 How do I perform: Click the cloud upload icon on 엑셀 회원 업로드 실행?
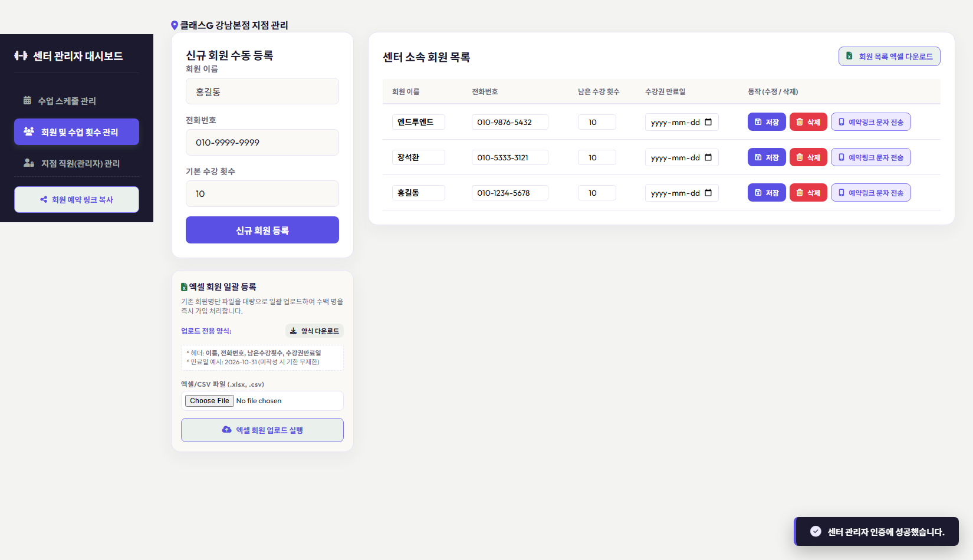(x=226, y=430)
